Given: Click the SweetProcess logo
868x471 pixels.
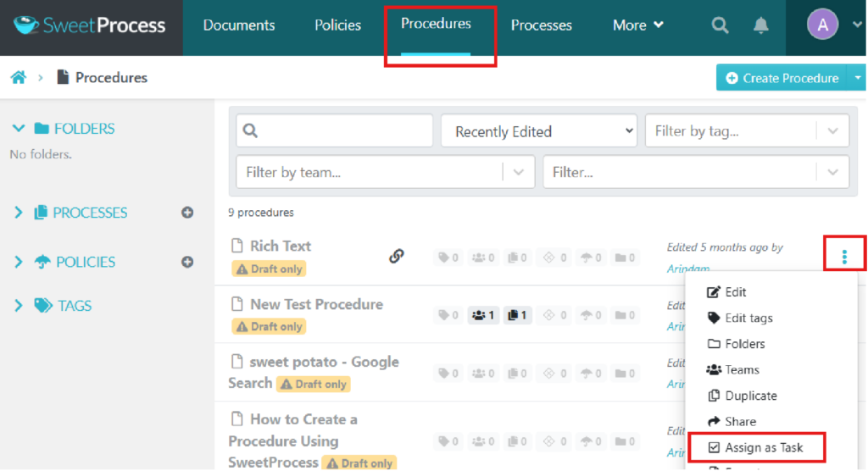Looking at the screenshot, I should coord(90,25).
